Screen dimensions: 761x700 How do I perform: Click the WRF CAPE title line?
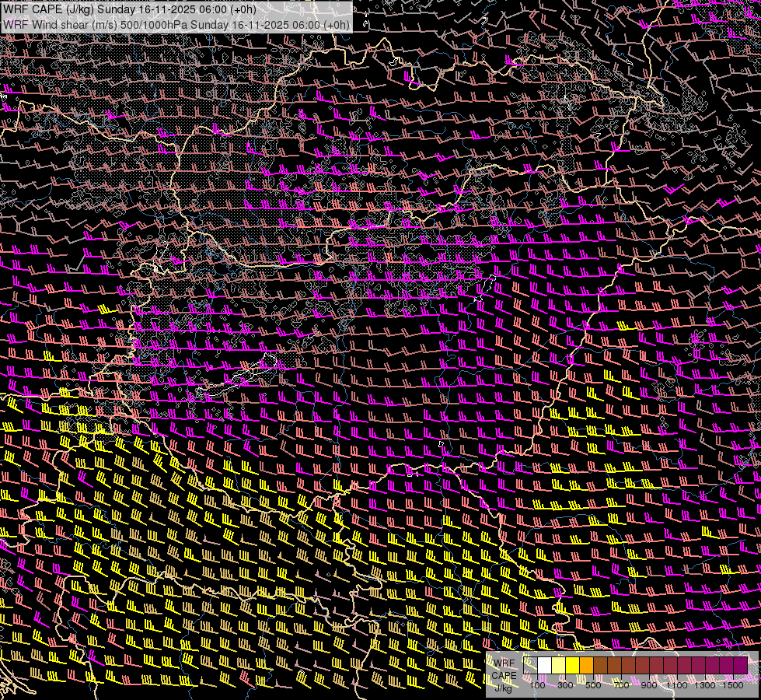pyautogui.click(x=130, y=9)
